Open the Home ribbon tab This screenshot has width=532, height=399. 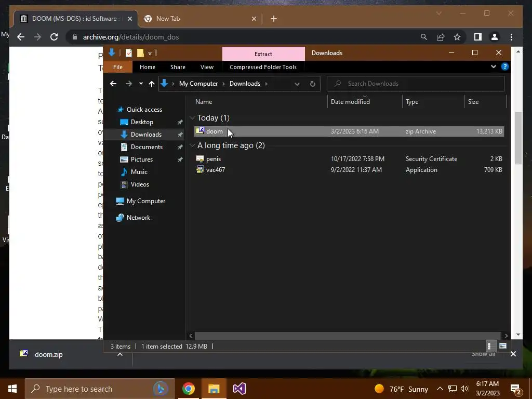click(147, 67)
